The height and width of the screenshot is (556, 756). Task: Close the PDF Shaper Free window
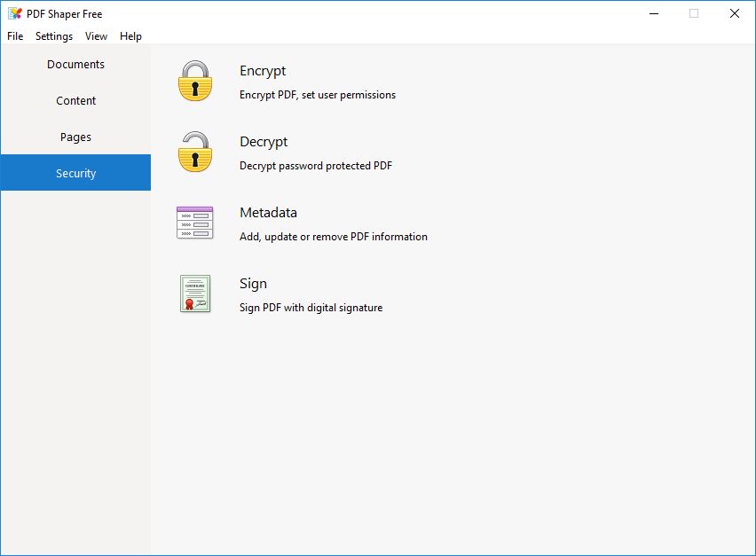tap(735, 13)
